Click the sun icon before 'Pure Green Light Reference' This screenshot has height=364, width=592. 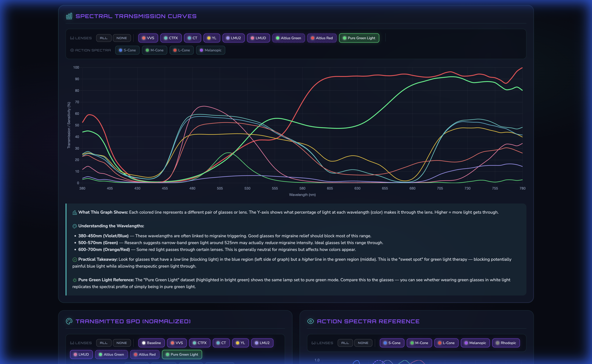point(75,280)
